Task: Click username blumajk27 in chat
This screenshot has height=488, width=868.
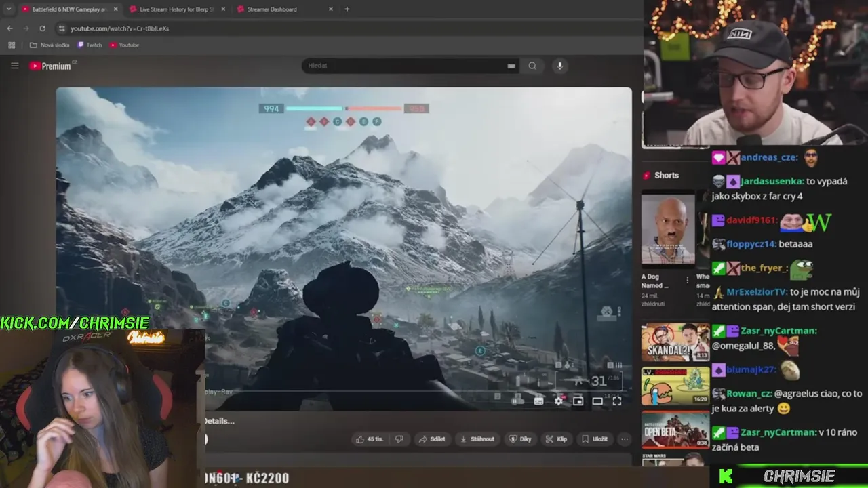Action: pyautogui.click(x=751, y=370)
